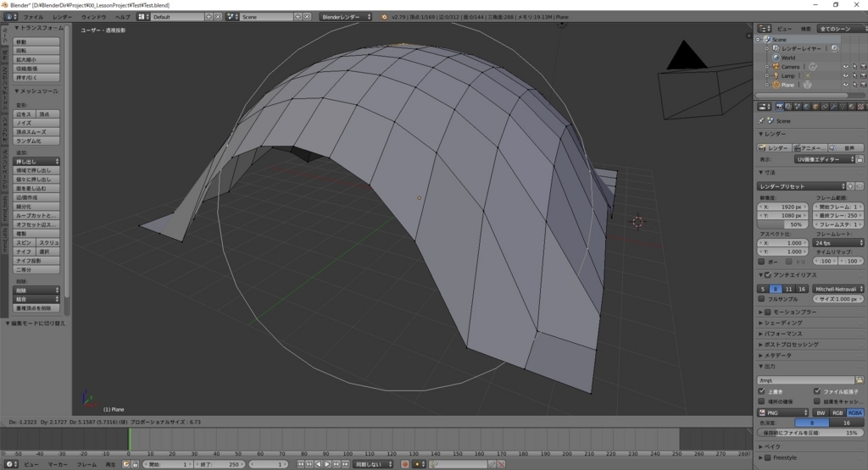Open the UV画像エディター display dropdown
This screenshot has width=868, height=470.
click(825, 159)
